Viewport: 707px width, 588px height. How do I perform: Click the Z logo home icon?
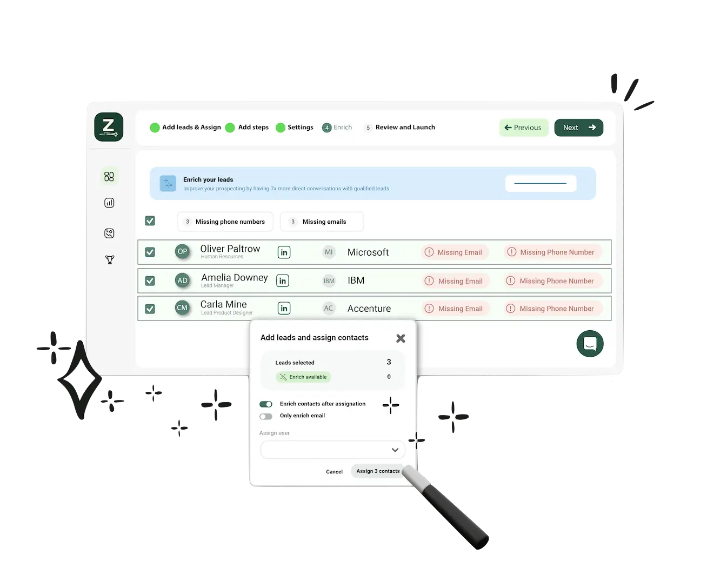click(109, 127)
